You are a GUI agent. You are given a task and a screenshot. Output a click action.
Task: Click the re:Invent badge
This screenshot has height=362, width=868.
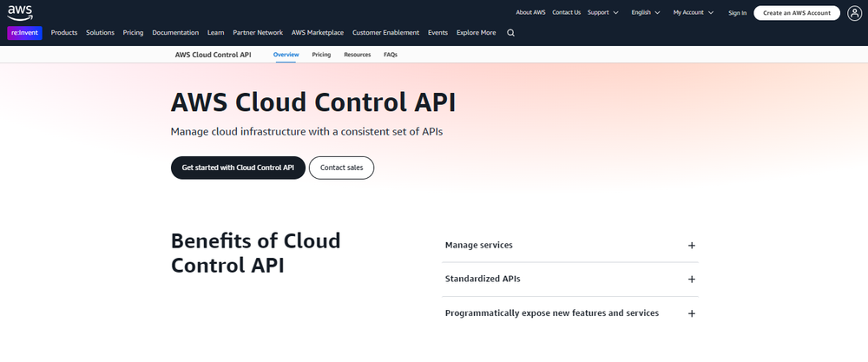pyautogui.click(x=25, y=33)
